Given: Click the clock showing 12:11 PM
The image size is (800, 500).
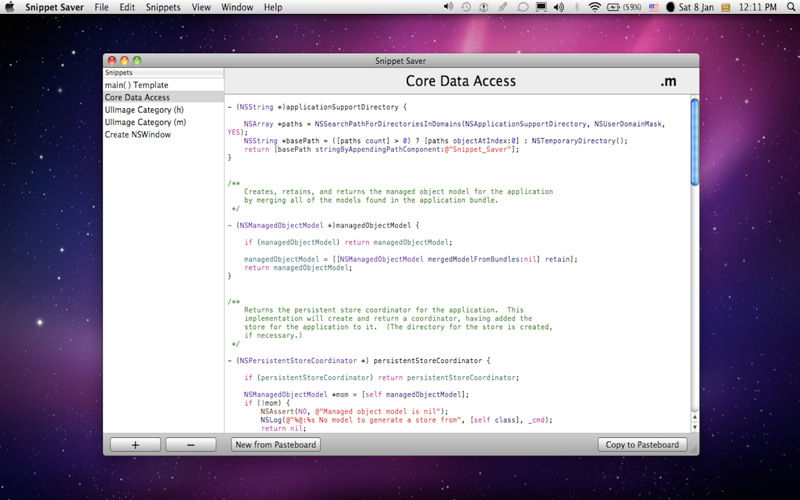Looking at the screenshot, I should tap(758, 7).
